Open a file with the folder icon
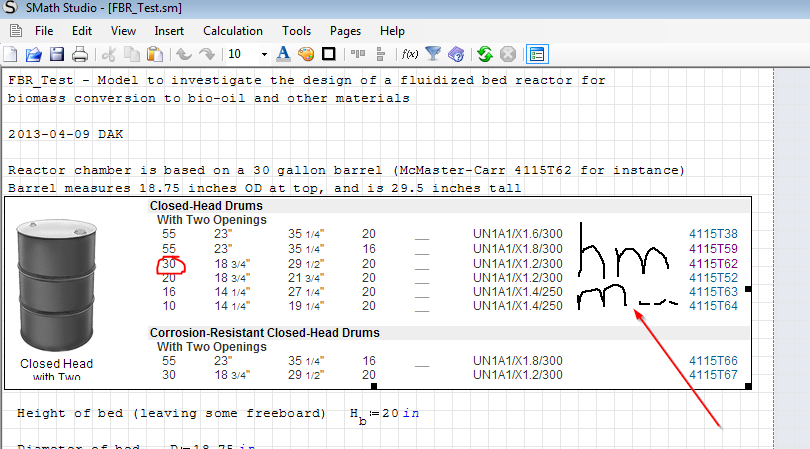The width and height of the screenshot is (810, 449). (33, 54)
